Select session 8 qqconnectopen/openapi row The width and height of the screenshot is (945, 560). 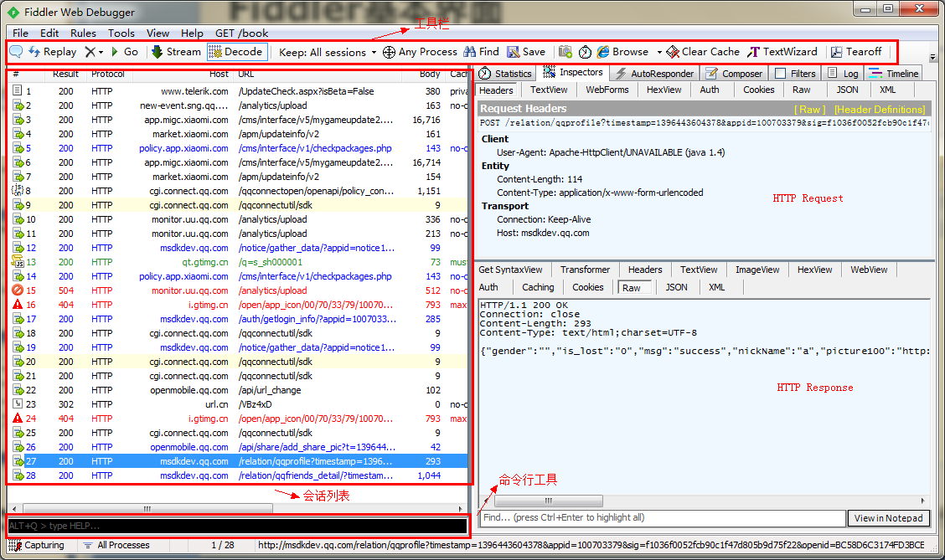tap(240, 191)
